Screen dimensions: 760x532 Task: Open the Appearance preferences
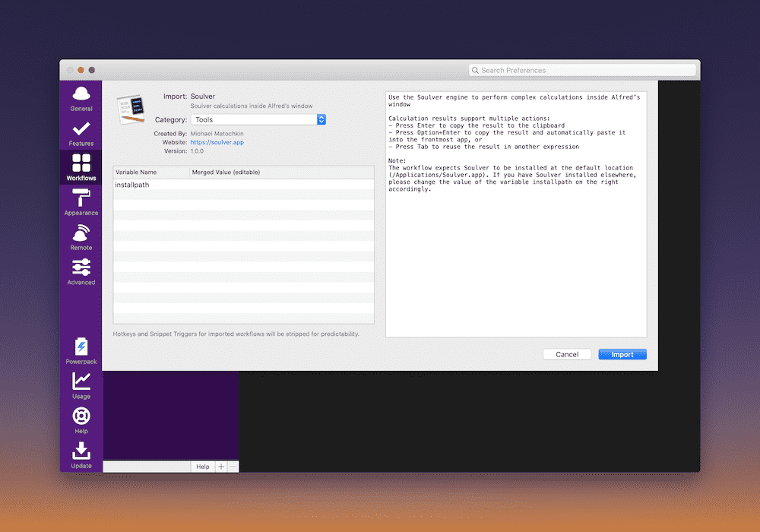(81, 202)
